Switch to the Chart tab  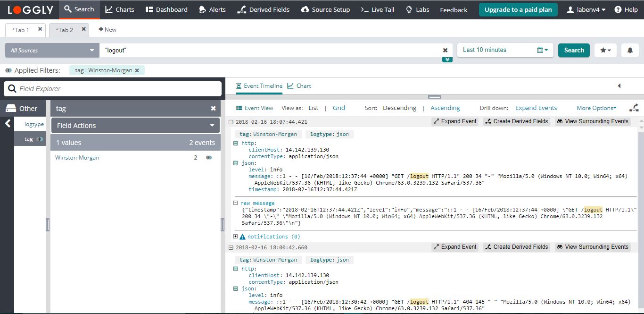pos(299,86)
